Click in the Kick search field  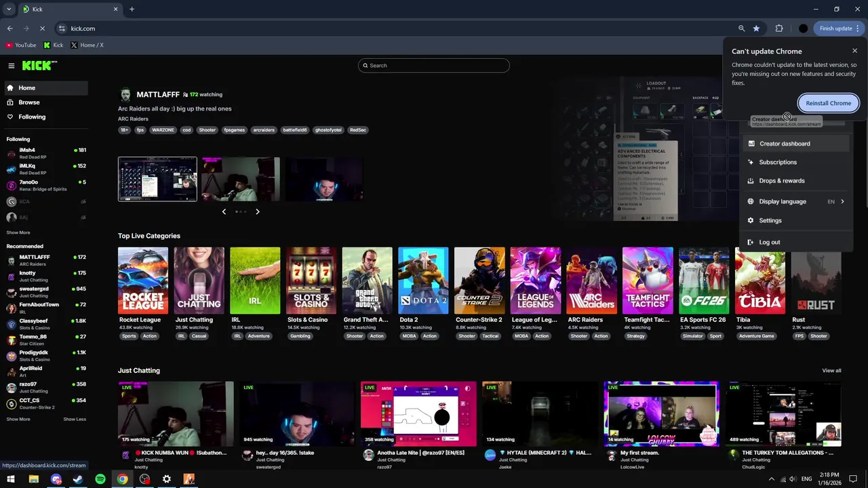coord(434,66)
